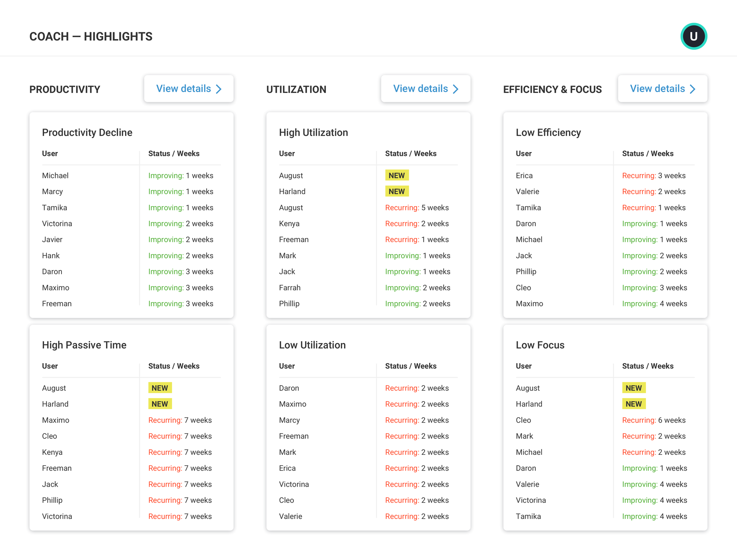The width and height of the screenshot is (737, 560).
Task: Select Daron in Low Utilization table
Action: pos(289,388)
